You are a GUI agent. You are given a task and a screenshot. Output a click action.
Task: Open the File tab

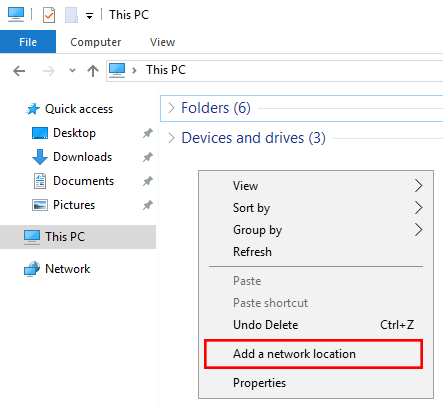pyautogui.click(x=28, y=42)
